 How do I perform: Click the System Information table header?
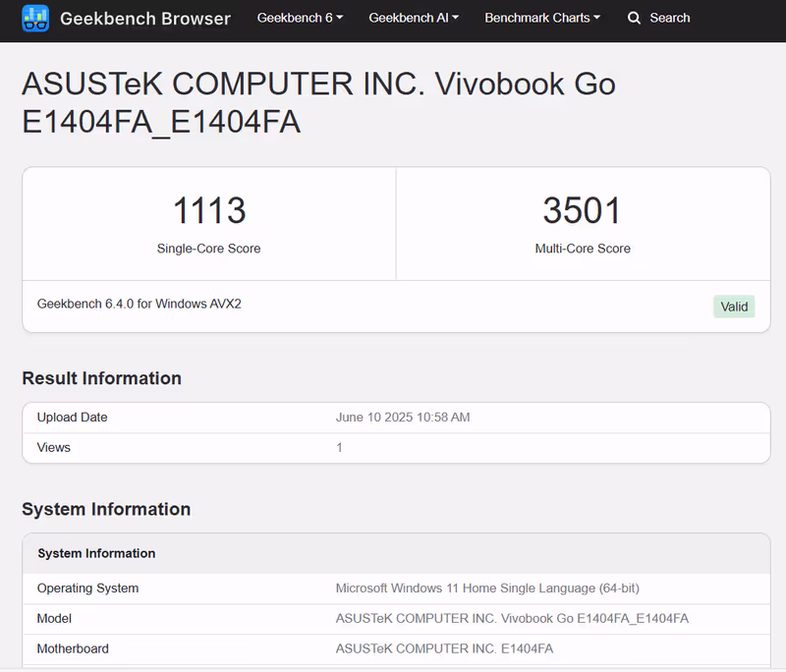click(x=396, y=554)
